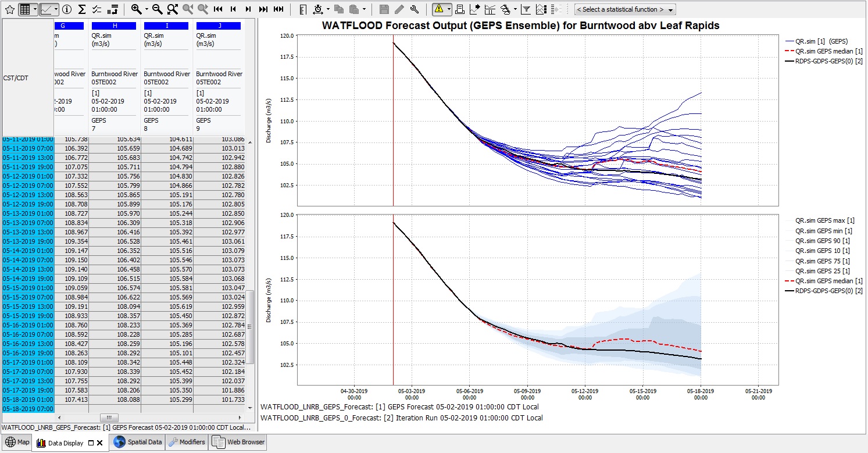Image resolution: width=868 pixels, height=453 pixels.
Task: Click the wrench settings icon in the toolbar
Action: tap(415, 9)
